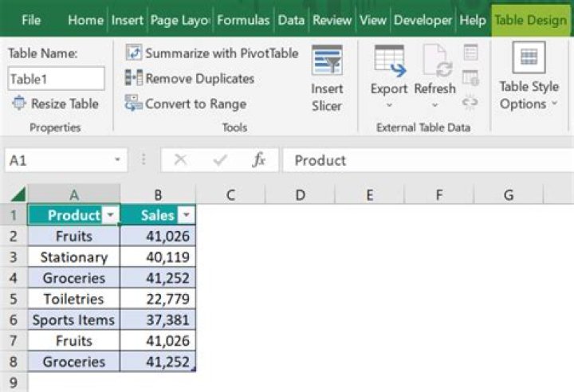Switch to the Page Layout tab
Screen dimensions: 574x392
coord(179,20)
